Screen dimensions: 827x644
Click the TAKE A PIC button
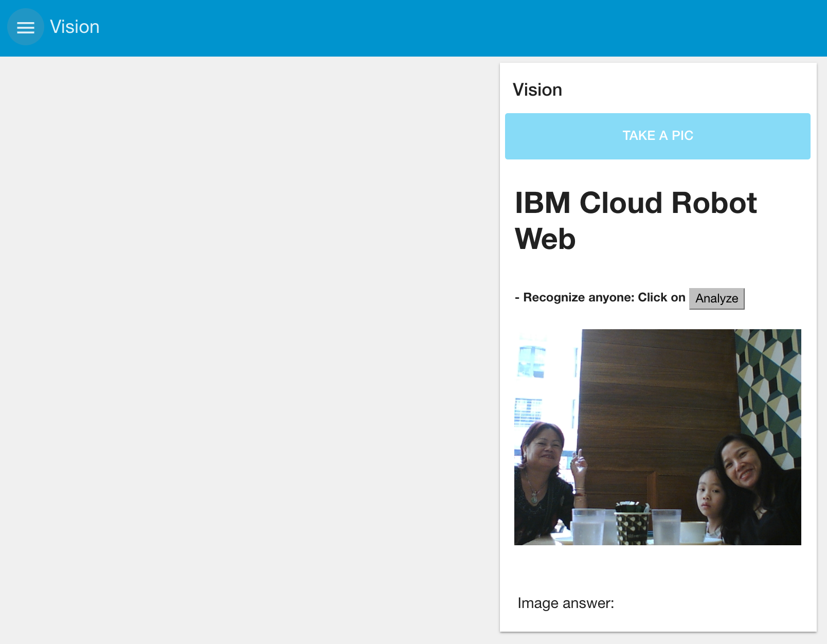[658, 136]
